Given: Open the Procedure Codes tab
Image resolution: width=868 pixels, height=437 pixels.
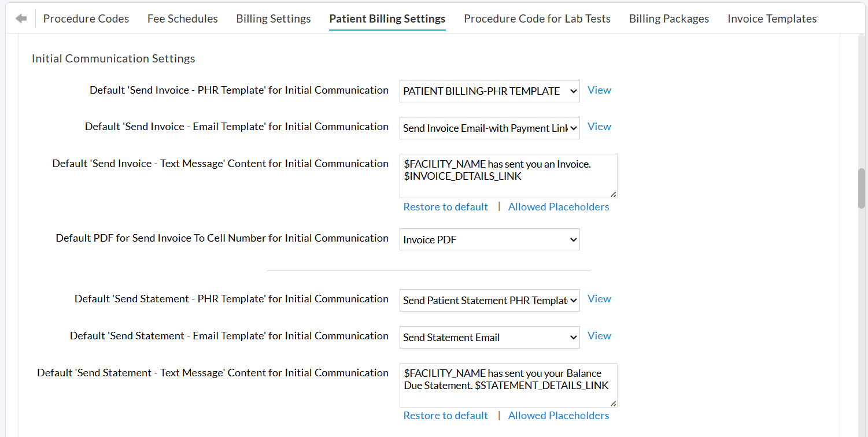Looking at the screenshot, I should [86, 18].
